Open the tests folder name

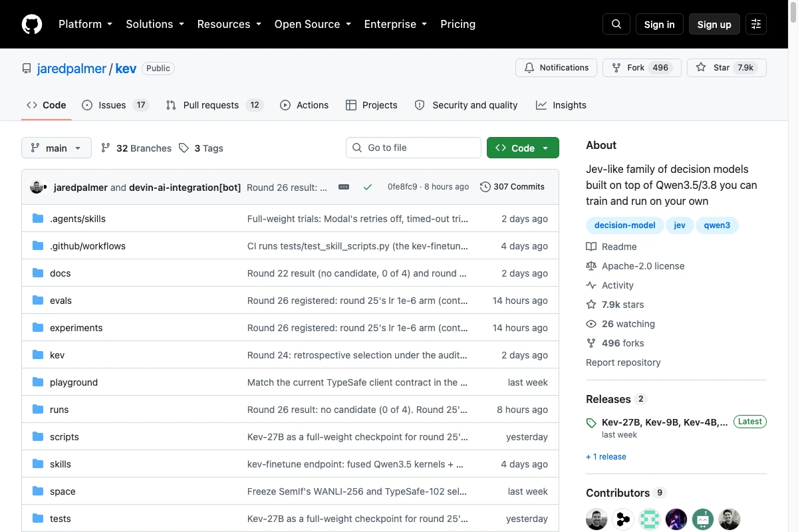(x=61, y=519)
